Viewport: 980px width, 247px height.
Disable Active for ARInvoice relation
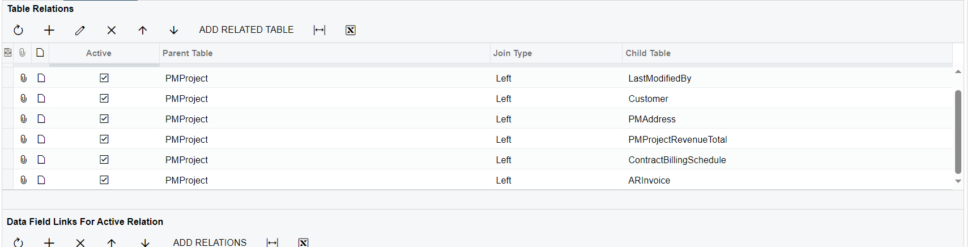(x=104, y=180)
